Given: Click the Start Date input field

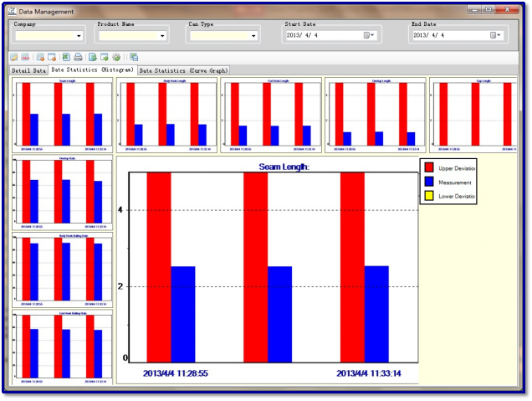Looking at the screenshot, I should 323,36.
